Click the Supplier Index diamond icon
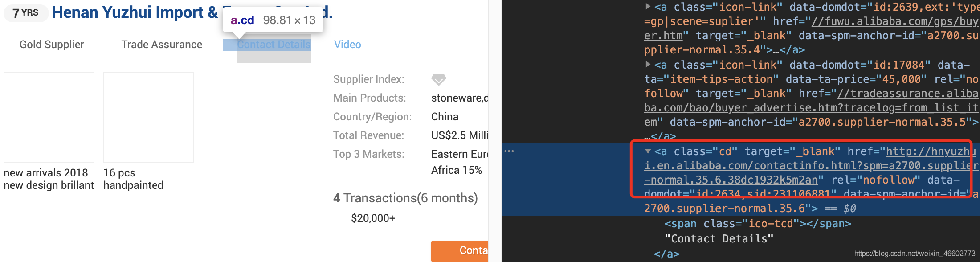The height and width of the screenshot is (262, 980). click(x=438, y=79)
